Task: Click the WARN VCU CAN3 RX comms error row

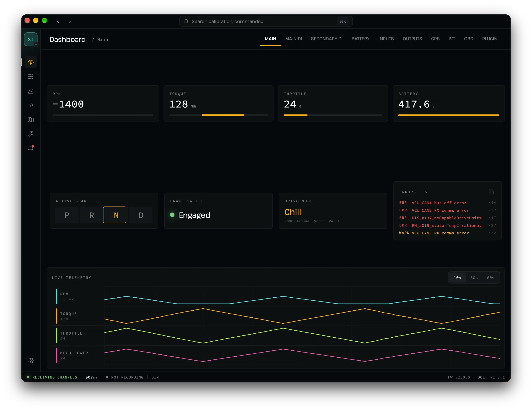Action: [447, 233]
